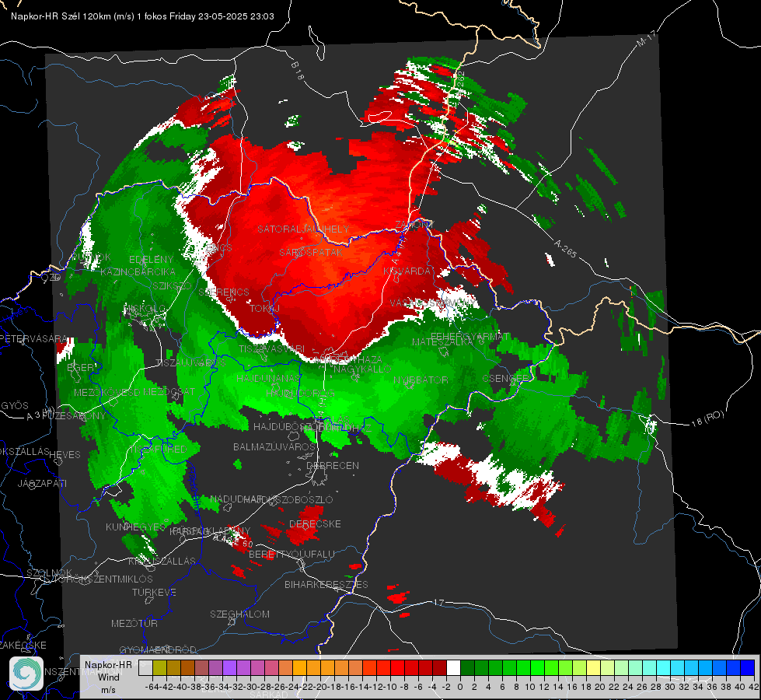
Task: Click the SÁROSPATAK city label
Action: [x=311, y=252]
